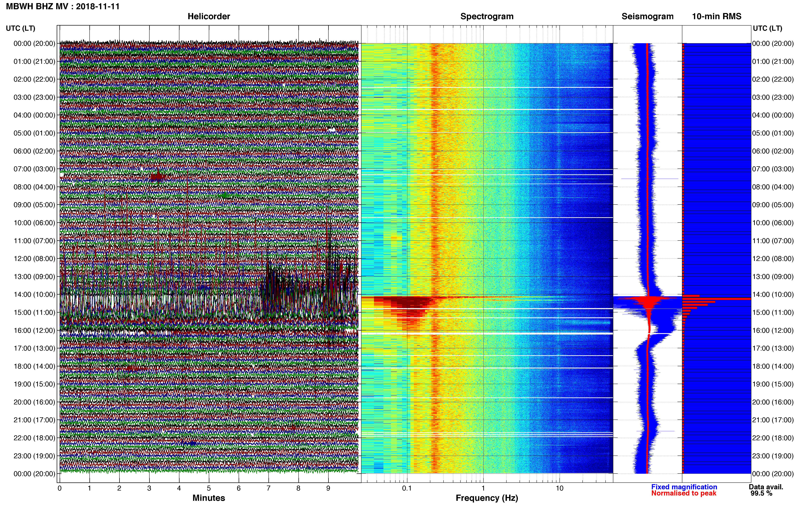This screenshot has height=508, width=812.
Task: Click the Frequency (Hz) axis title
Action: pos(487,498)
